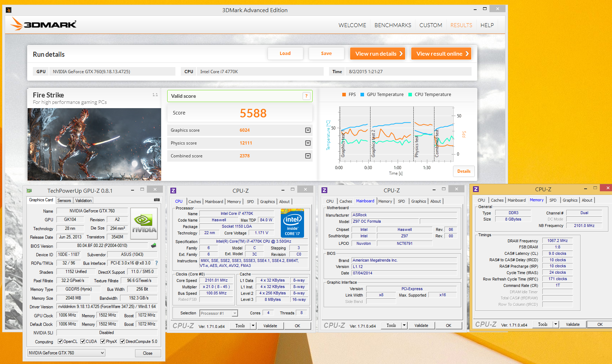Viewport: 612px width, 364px height.
Task: Toggle the DirectCompute 5.0 checkbox
Action: 123,342
